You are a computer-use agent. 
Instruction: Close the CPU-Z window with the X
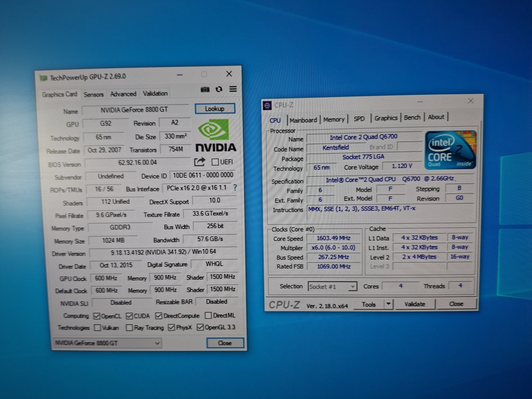[471, 101]
